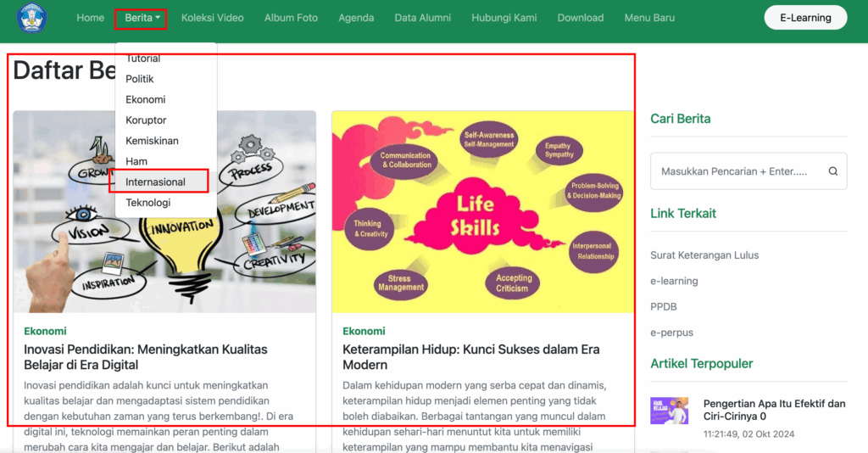Open the innovation lightbulb article image
The width and height of the screenshot is (868, 453).
[x=164, y=211]
